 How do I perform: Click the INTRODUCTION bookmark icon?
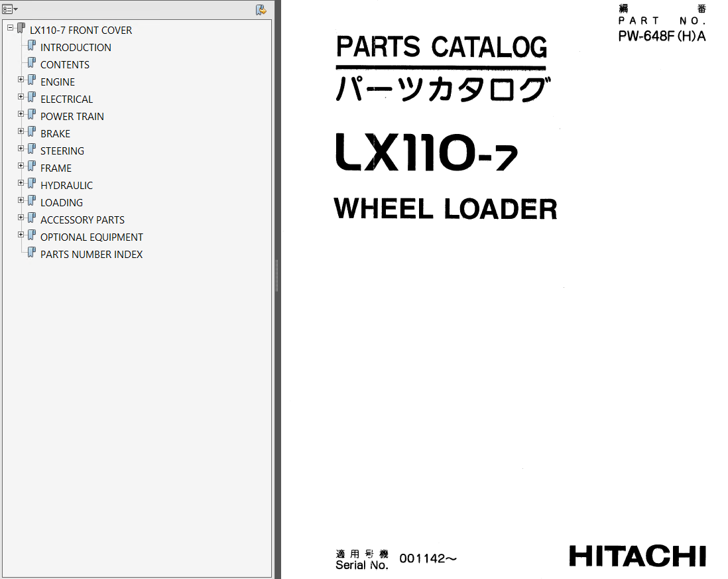click(32, 46)
